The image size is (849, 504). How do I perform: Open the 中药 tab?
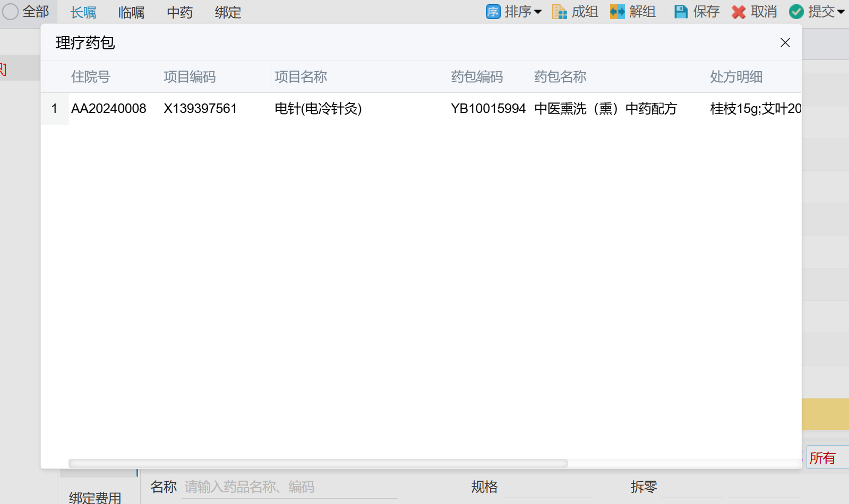179,12
